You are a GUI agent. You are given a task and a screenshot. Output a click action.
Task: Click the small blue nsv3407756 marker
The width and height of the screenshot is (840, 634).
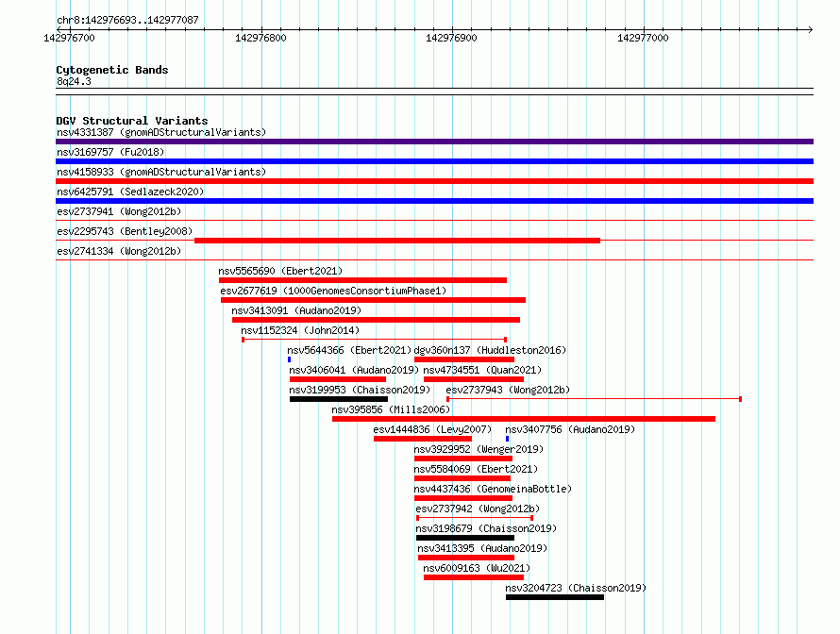(508, 439)
